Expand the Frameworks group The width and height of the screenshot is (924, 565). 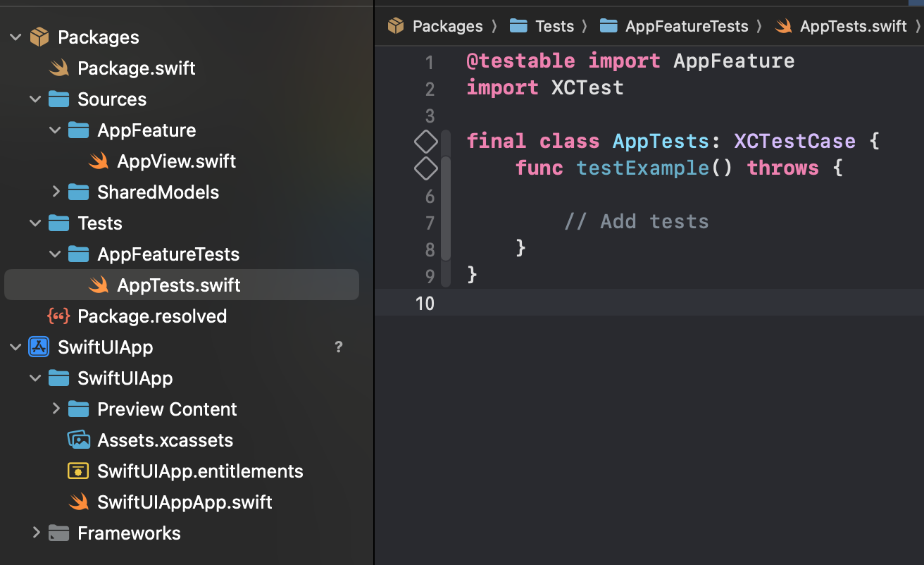point(36,533)
